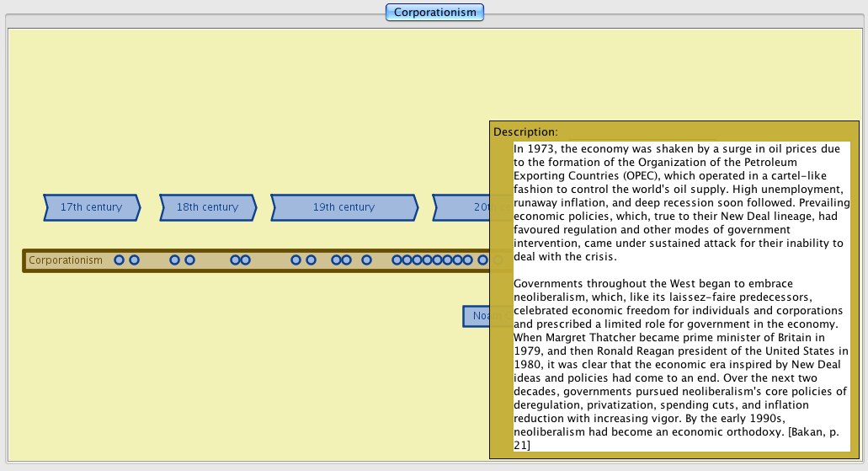Click the Corporationism band label text
Screen dimensions: 868x471
66,260
